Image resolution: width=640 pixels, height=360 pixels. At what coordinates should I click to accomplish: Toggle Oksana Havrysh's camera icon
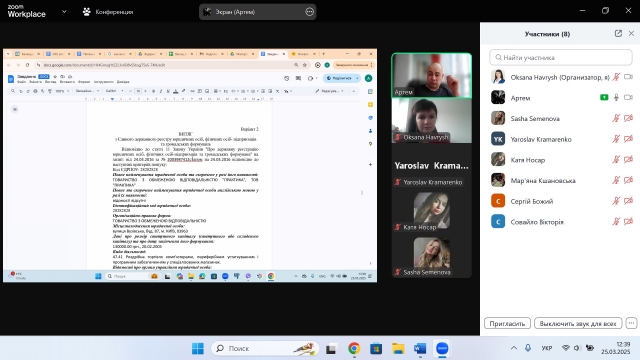tap(629, 77)
